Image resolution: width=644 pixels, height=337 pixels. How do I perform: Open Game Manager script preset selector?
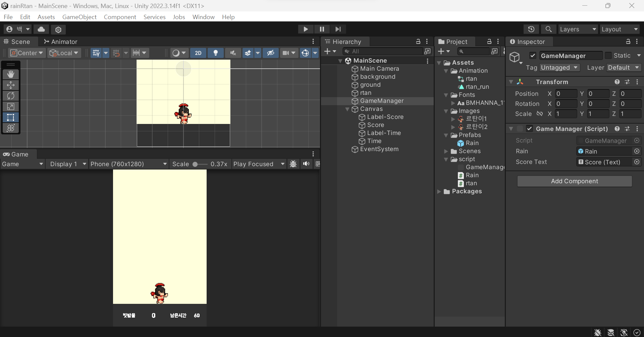(x=627, y=129)
